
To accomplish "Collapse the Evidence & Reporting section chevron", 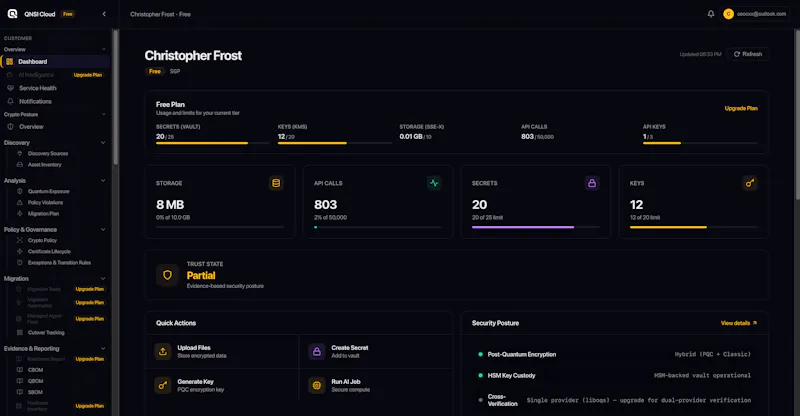I will tap(104, 348).
